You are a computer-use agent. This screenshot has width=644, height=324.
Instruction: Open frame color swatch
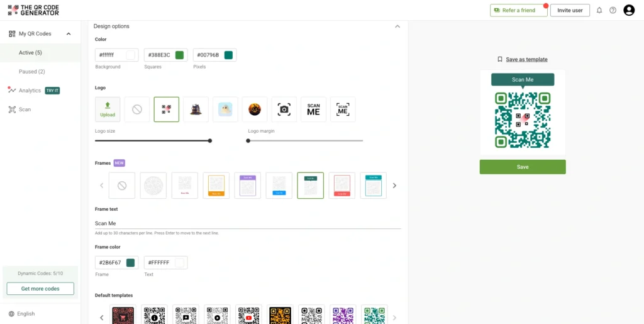pyautogui.click(x=131, y=263)
